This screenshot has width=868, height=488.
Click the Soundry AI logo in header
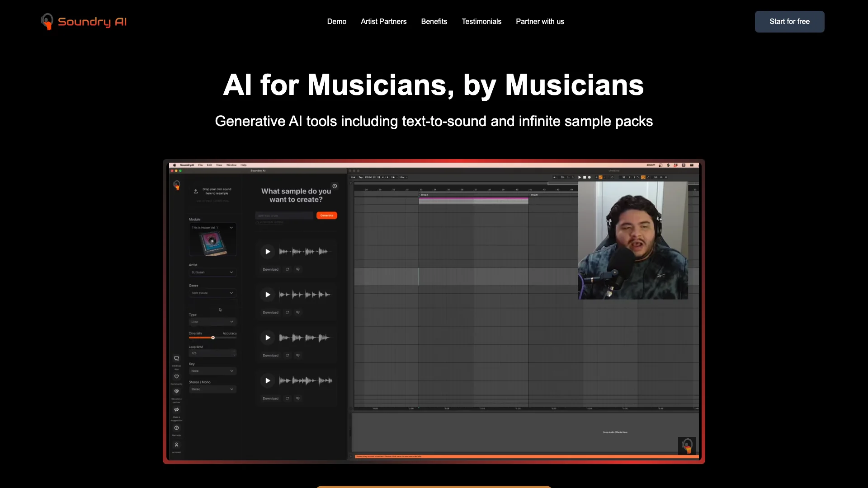84,22
